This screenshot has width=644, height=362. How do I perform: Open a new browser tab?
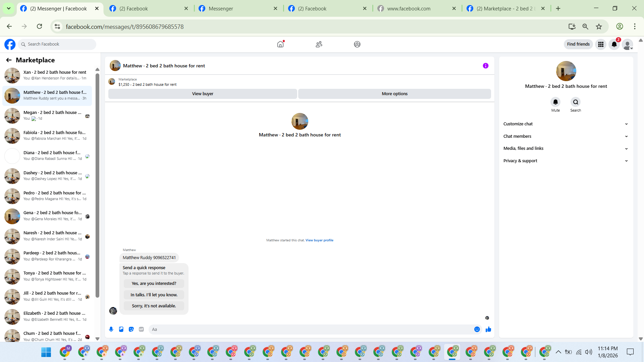point(558,8)
